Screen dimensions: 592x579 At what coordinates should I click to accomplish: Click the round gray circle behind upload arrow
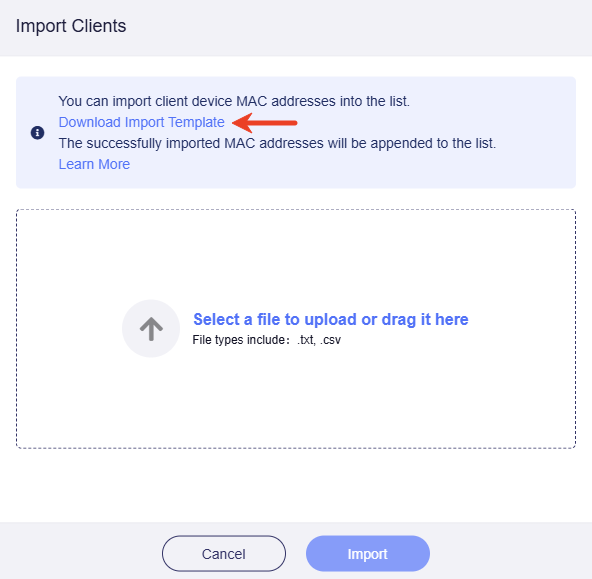coord(151,328)
